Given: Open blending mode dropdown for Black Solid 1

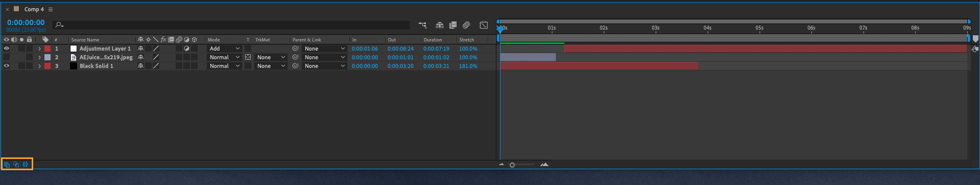Looking at the screenshot, I should [224, 66].
